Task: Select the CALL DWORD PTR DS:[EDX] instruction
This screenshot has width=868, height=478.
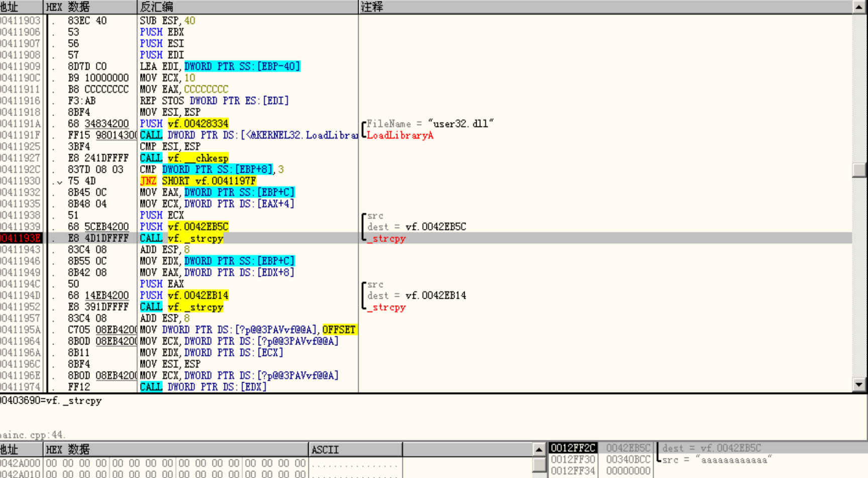Action: [203, 387]
